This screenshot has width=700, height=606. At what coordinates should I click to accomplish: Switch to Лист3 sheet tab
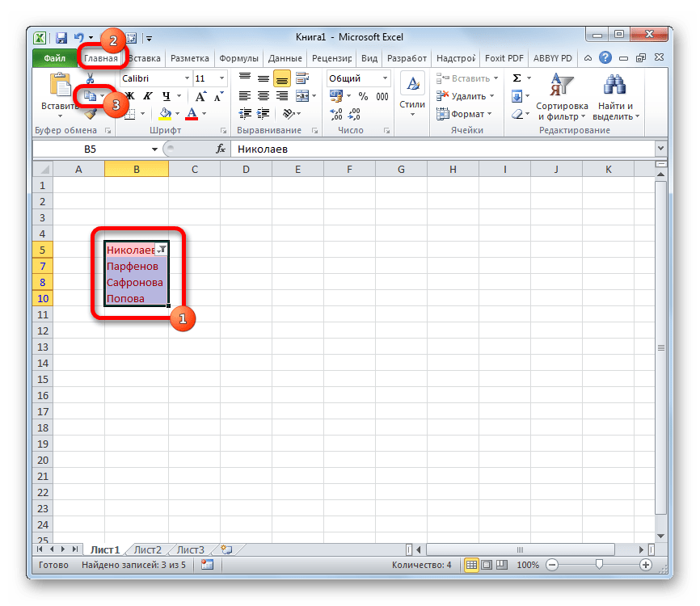click(x=190, y=549)
